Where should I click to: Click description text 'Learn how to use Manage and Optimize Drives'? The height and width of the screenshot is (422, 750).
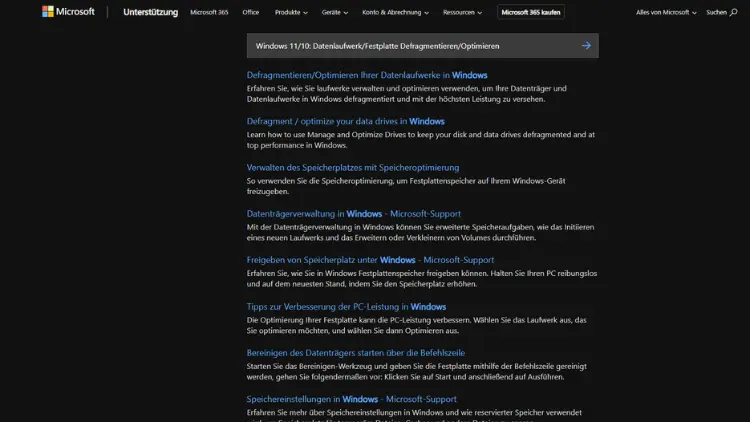click(x=421, y=140)
